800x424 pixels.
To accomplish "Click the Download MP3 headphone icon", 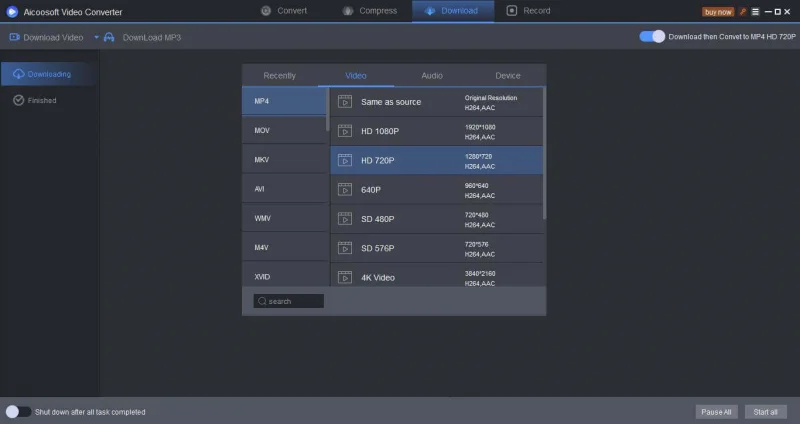I will tap(110, 37).
